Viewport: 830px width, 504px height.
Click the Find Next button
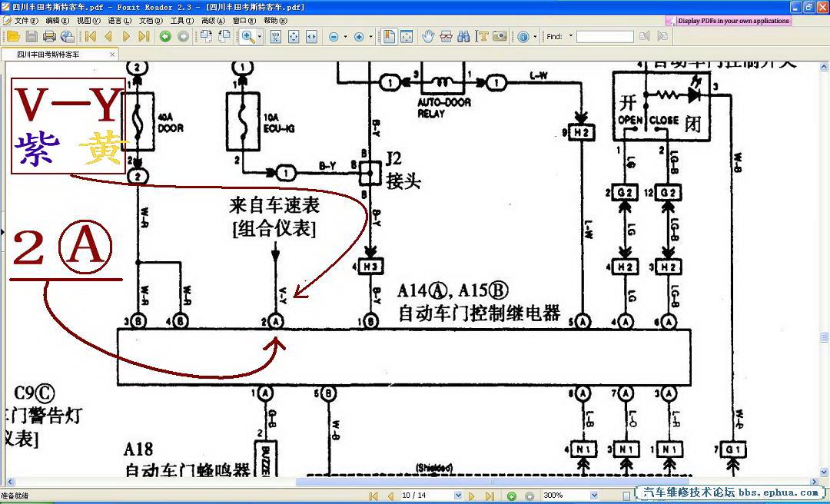pos(662,37)
